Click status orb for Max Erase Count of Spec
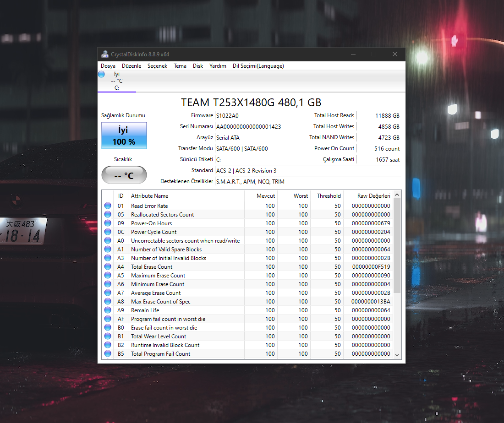 point(108,301)
